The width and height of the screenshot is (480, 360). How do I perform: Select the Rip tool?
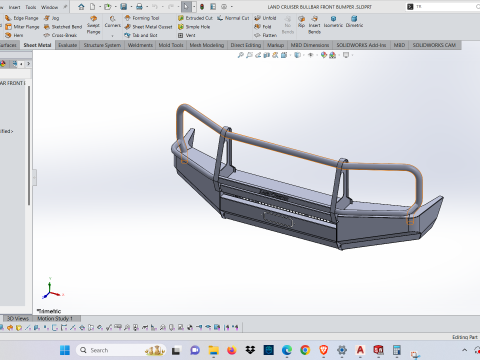click(x=301, y=22)
